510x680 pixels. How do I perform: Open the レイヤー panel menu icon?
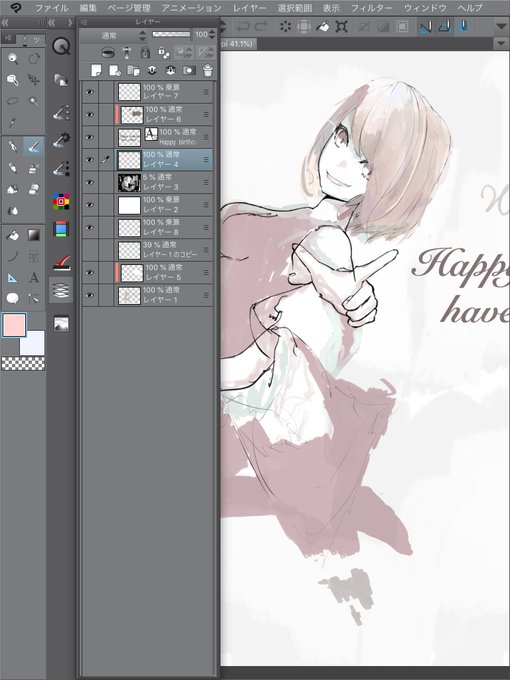pyautogui.click(x=84, y=22)
